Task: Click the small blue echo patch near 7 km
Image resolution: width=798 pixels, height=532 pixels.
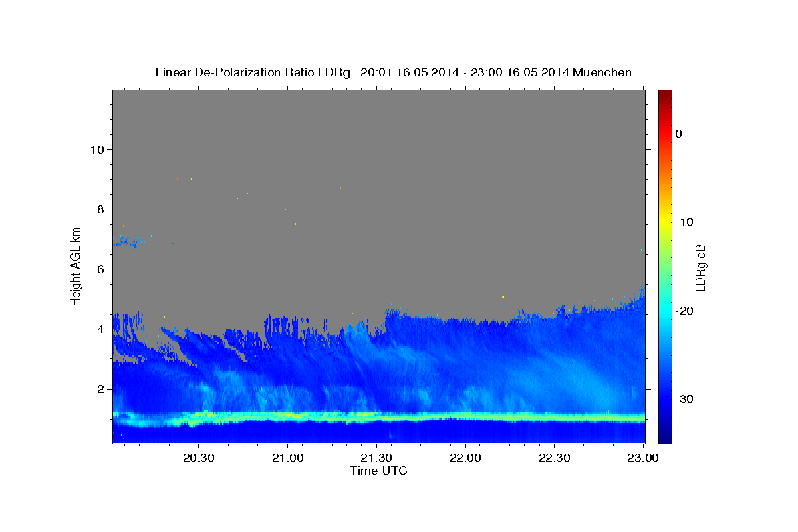Action: click(128, 243)
